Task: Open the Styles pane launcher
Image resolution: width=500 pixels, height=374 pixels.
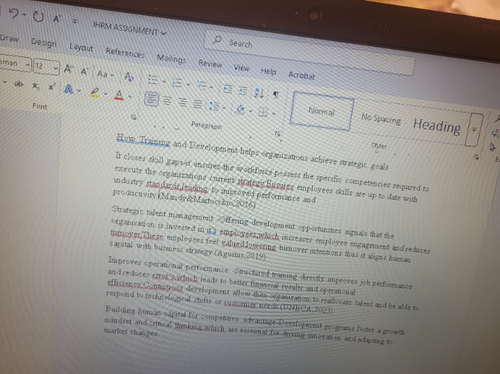Action: pos(477,157)
